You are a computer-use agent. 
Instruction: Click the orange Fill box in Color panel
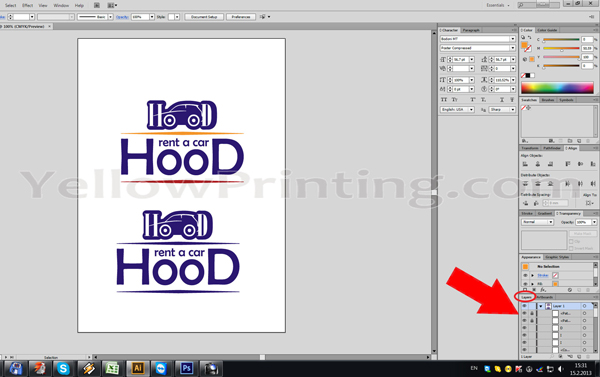(524, 45)
